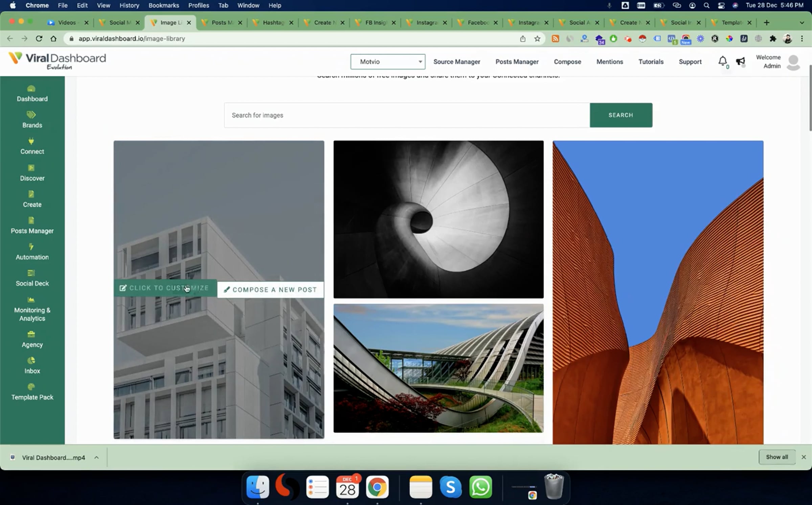Viewport: 812px width, 505px height.
Task: Open Chrome tab list chevron
Action: pos(802,23)
